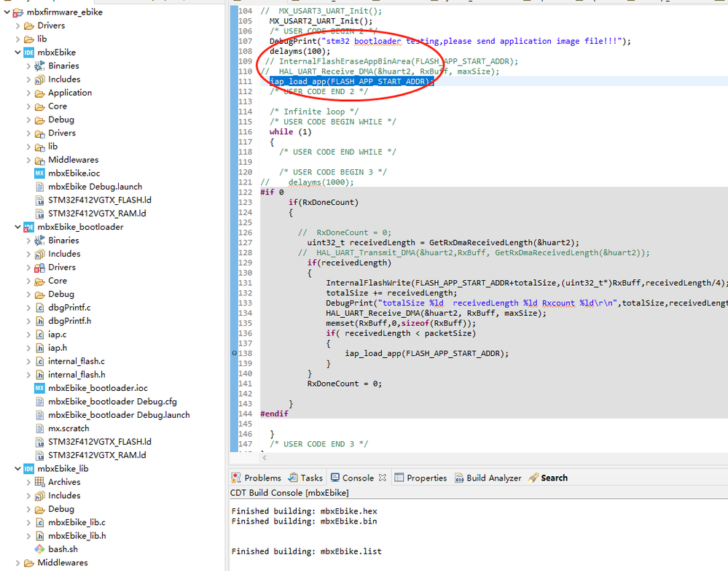The width and height of the screenshot is (728, 571).
Task: Click the mx.scratch file icon
Action: tap(39, 428)
